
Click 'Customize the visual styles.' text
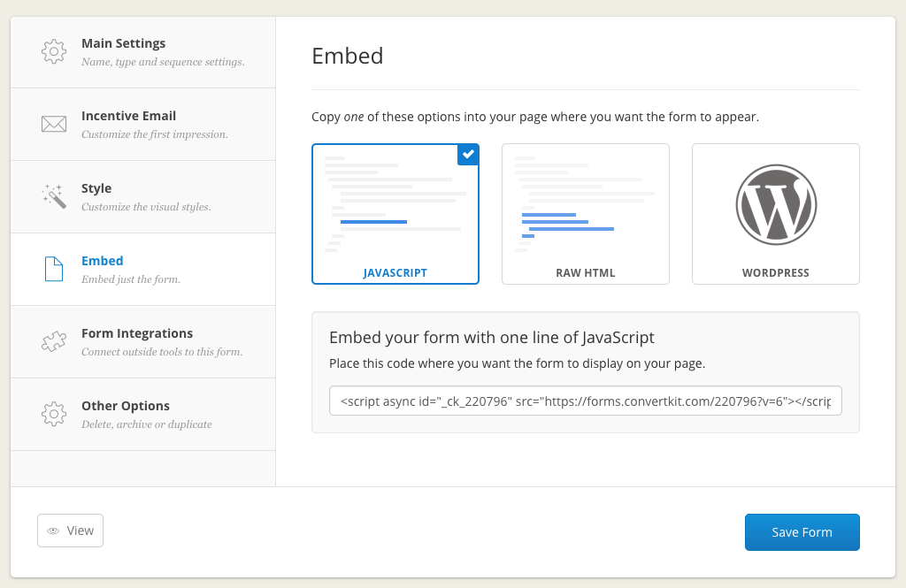[x=146, y=207]
